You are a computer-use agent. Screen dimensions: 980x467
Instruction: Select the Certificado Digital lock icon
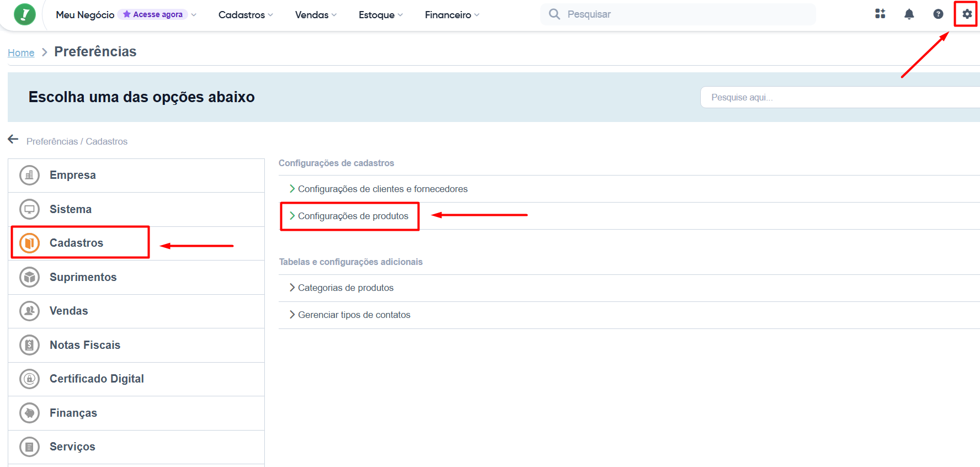(x=30, y=379)
